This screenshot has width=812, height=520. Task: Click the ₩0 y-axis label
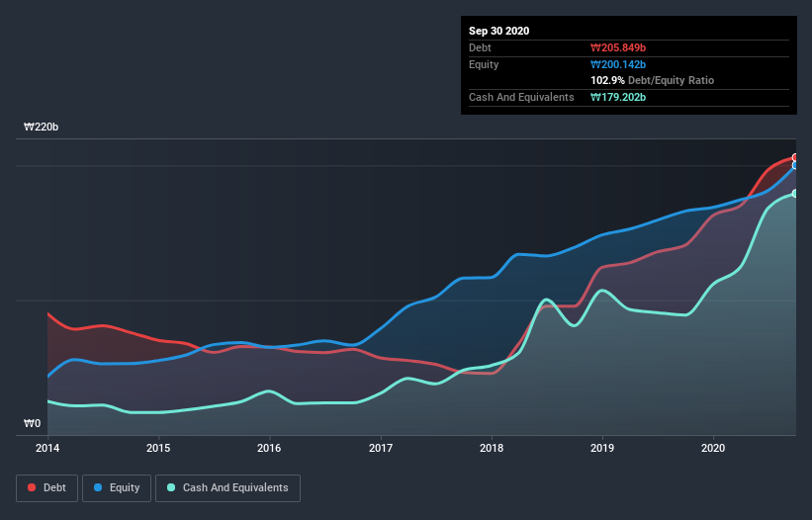32,423
